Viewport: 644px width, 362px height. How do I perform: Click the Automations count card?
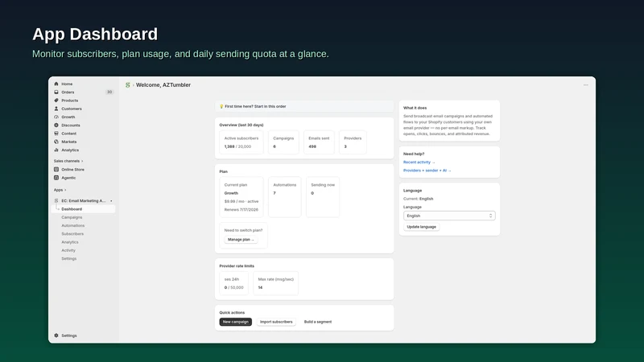285,197
